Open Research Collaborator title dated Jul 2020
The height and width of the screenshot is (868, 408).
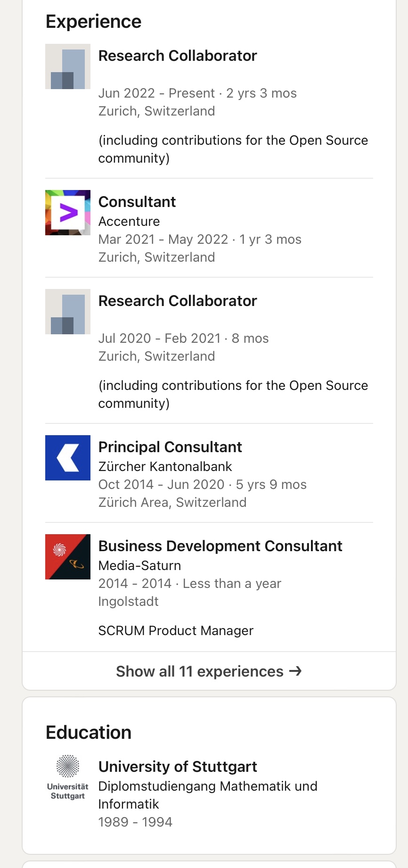tap(178, 301)
